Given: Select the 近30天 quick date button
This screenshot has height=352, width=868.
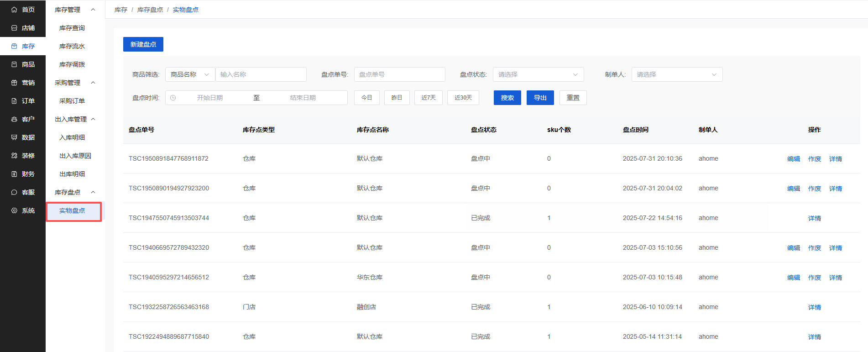Looking at the screenshot, I should pos(463,98).
